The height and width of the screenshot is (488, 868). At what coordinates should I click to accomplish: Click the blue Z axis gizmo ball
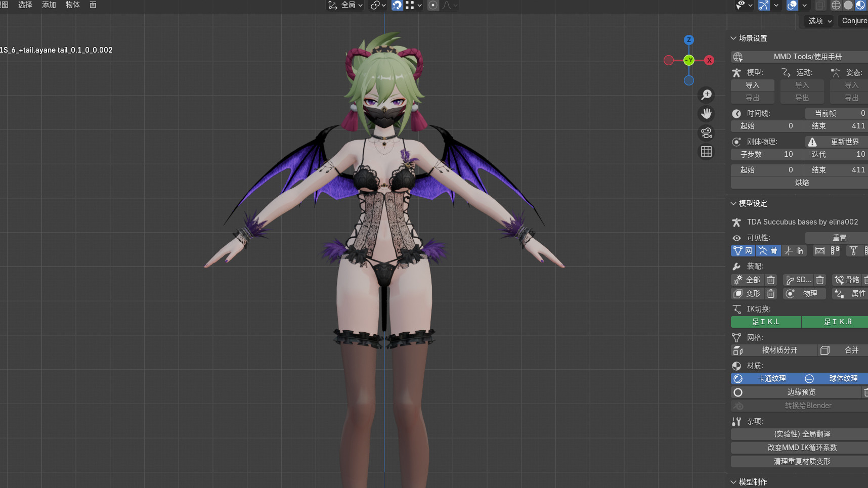(x=688, y=40)
